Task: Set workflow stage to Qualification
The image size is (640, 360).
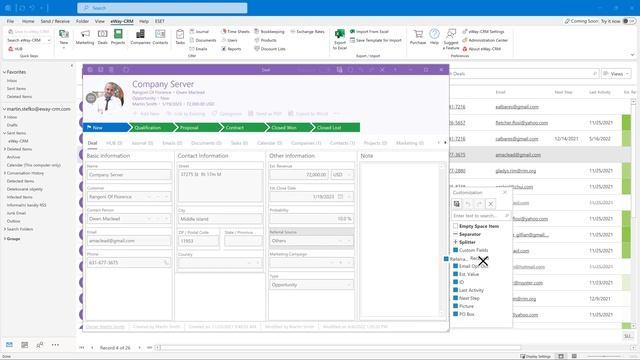Action: [x=151, y=128]
